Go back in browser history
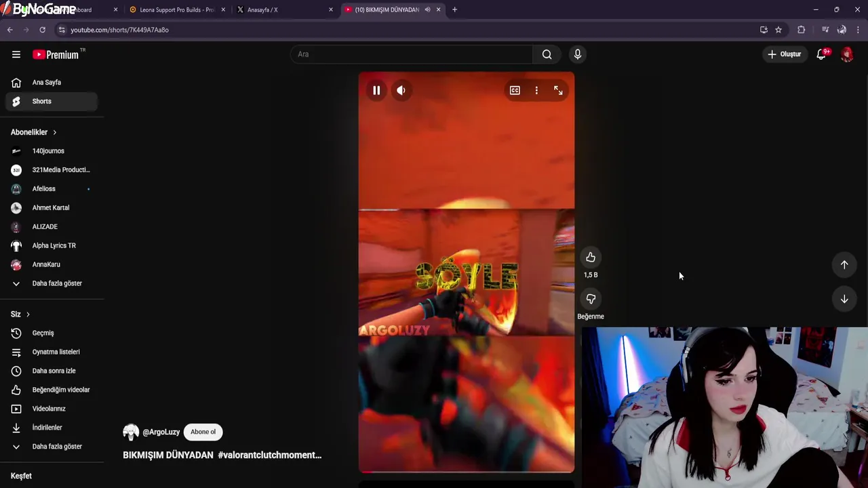The image size is (868, 488). (x=9, y=30)
